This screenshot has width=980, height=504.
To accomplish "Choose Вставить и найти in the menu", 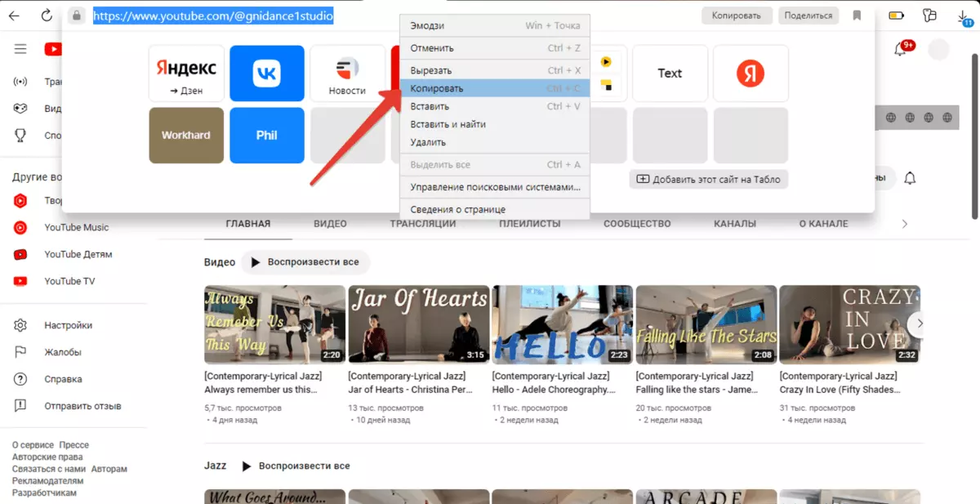I will point(495,124).
